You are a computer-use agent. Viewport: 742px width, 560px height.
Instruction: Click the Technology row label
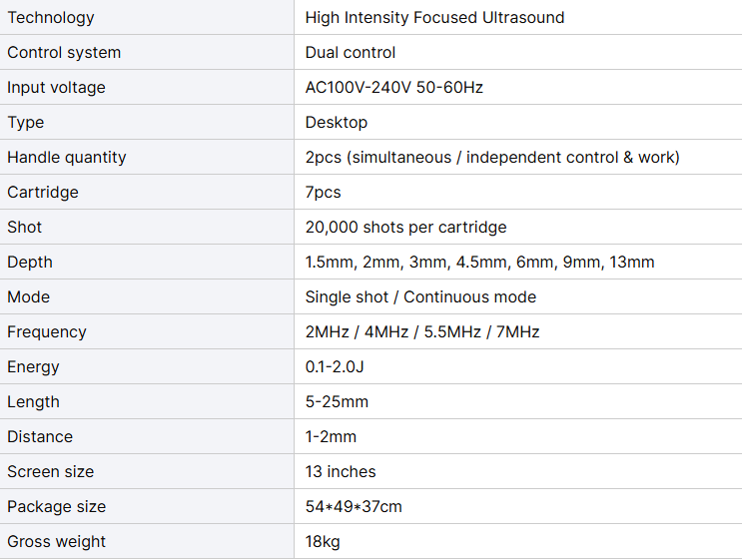pyautogui.click(x=51, y=17)
